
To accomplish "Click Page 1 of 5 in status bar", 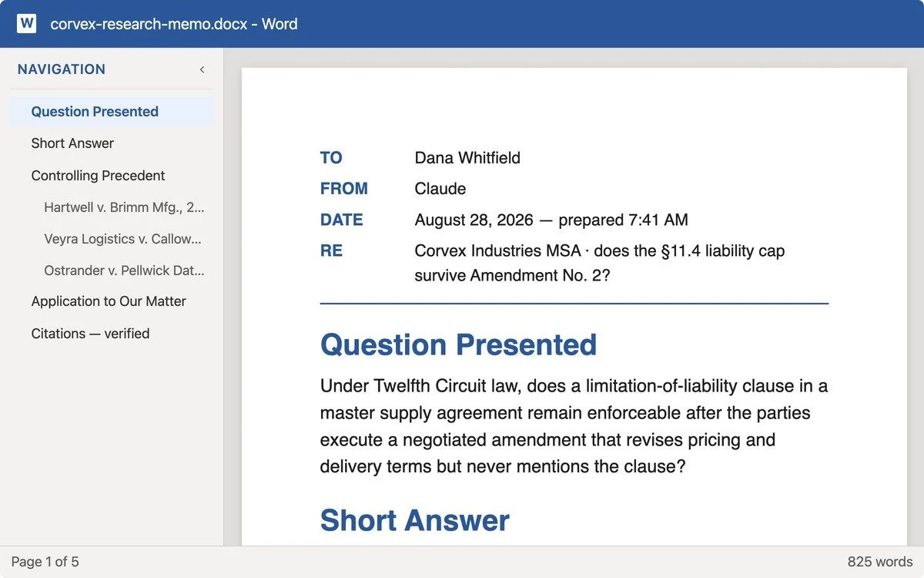I will [45, 562].
